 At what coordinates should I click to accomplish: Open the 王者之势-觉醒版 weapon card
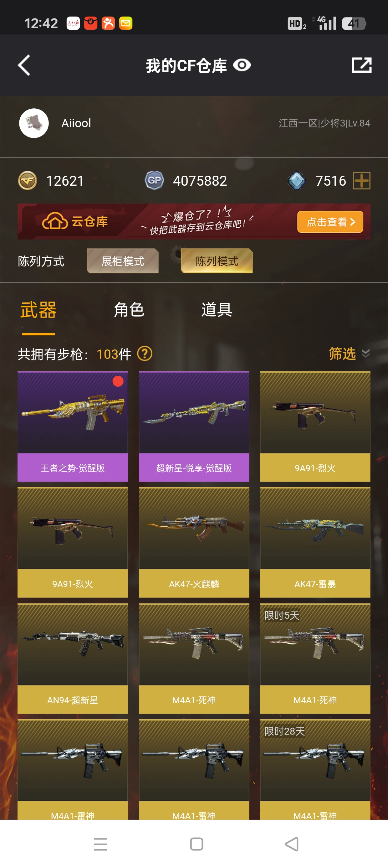[x=73, y=426]
